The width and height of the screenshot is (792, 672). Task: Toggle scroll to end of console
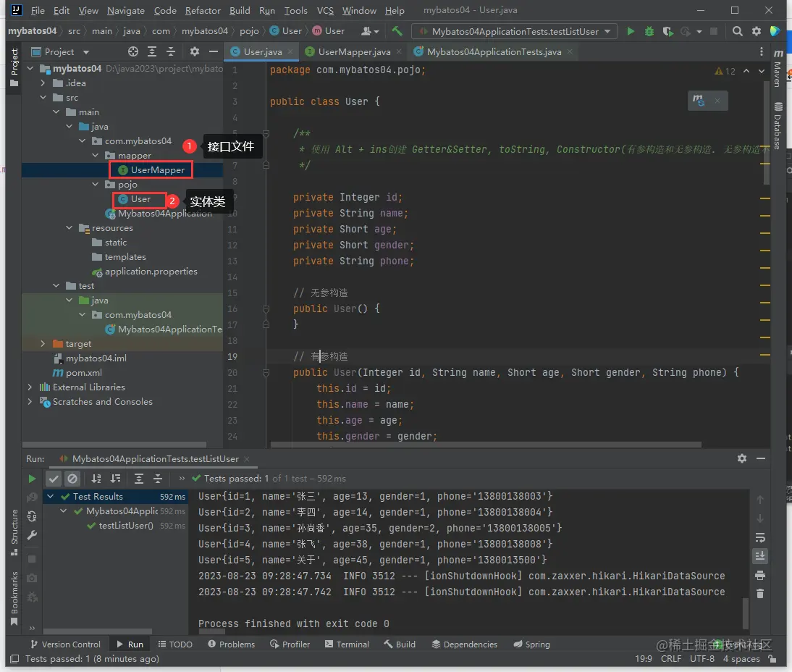pyautogui.click(x=760, y=556)
